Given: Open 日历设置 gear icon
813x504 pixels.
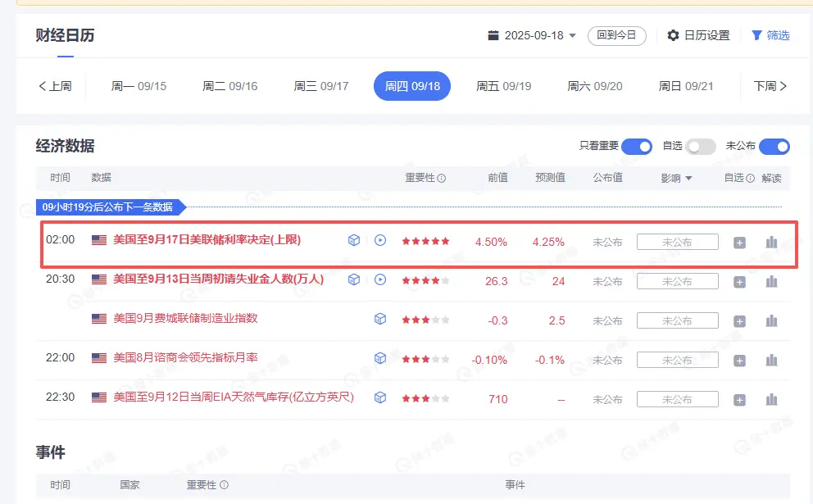Looking at the screenshot, I should coord(673,35).
